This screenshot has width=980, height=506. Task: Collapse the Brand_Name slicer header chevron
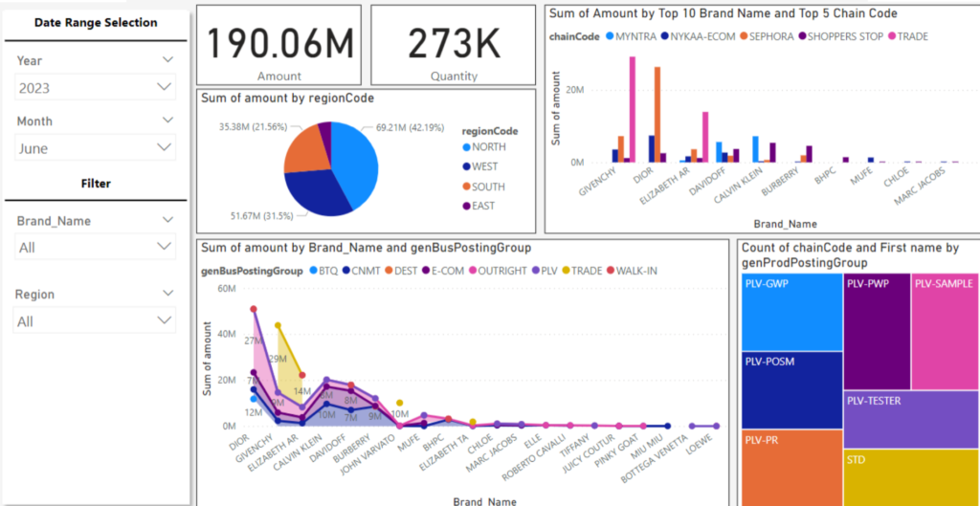click(167, 220)
